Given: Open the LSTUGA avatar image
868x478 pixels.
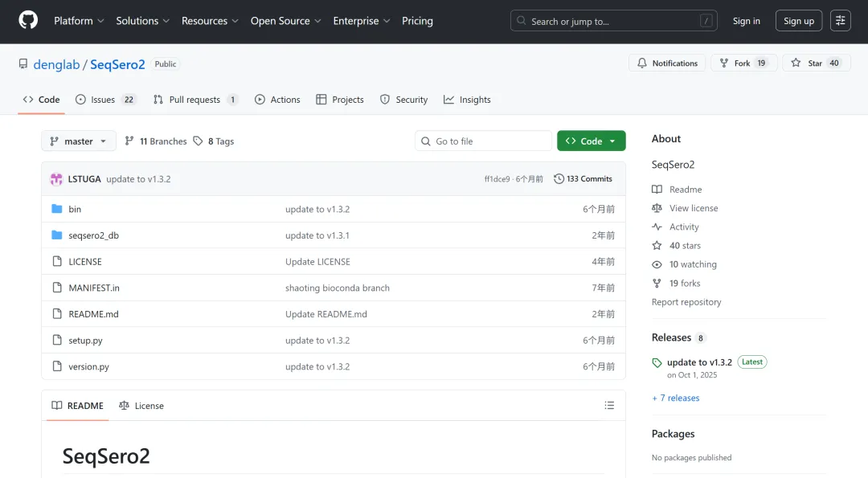Looking at the screenshot, I should point(56,178).
